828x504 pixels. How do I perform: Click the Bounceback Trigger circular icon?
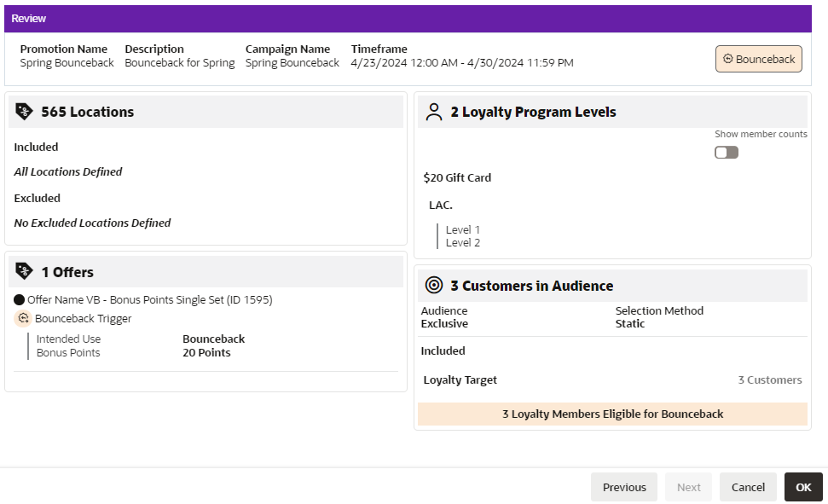click(x=23, y=318)
